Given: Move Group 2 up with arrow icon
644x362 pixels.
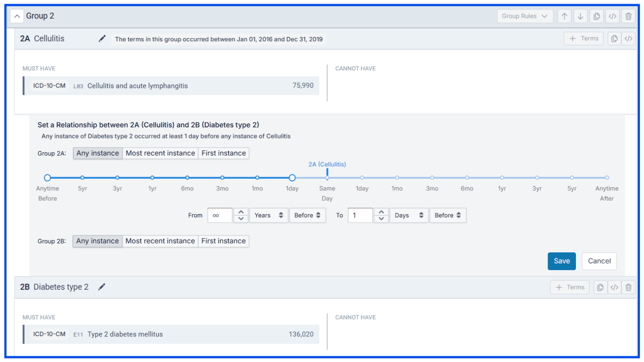Looking at the screenshot, I should 564,16.
